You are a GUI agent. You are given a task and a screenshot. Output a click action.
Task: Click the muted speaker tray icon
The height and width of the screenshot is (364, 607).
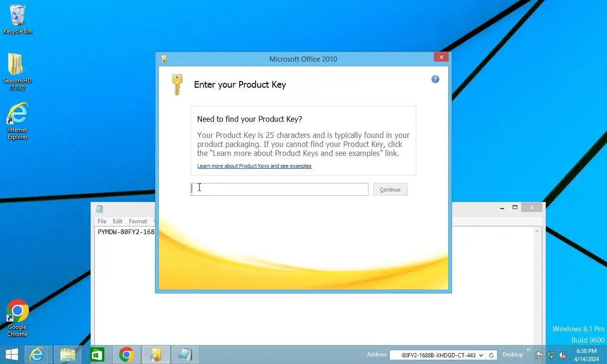click(x=563, y=355)
